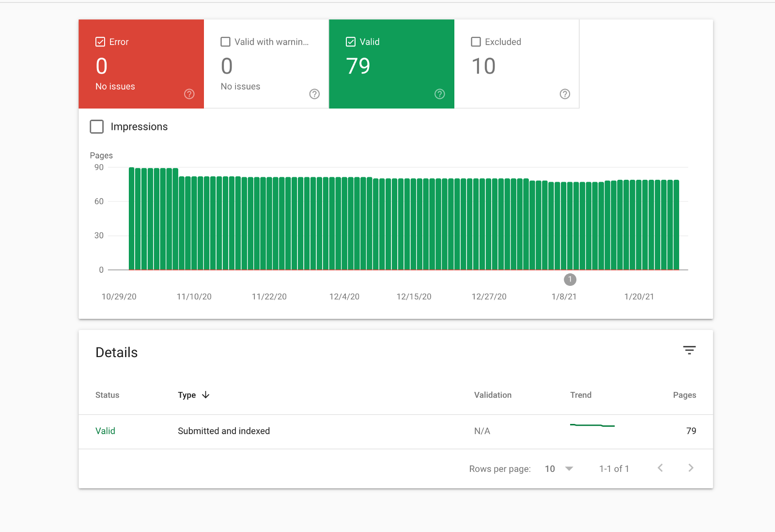This screenshot has height=532, width=775.
Task: Open help icon on Valid with warnings card
Action: click(x=314, y=94)
